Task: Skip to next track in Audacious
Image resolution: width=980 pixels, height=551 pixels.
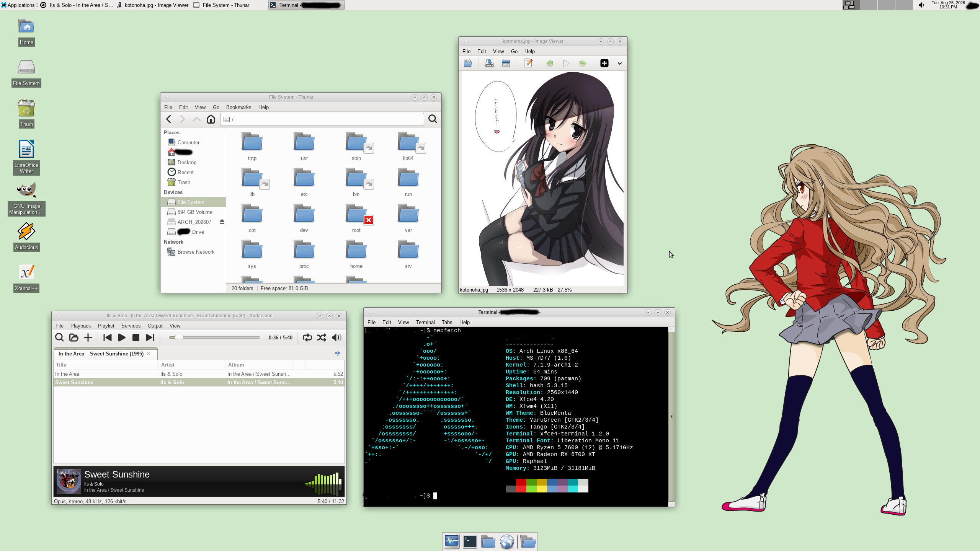Action: point(150,337)
